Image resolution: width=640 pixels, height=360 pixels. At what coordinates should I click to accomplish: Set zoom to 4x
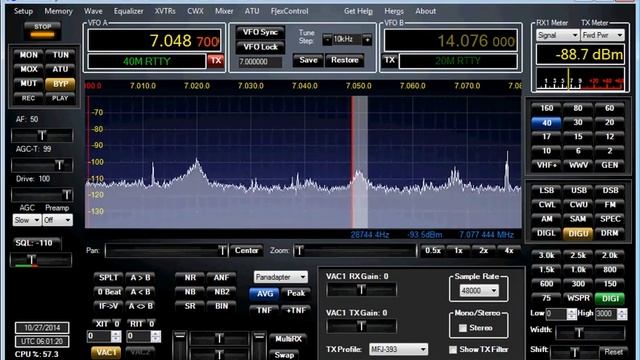pyautogui.click(x=509, y=251)
